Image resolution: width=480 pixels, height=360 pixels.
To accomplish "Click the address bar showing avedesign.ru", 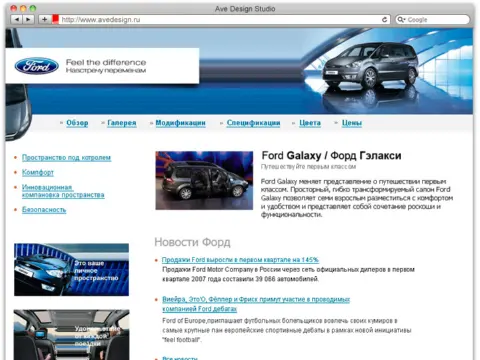I will coord(220,20).
